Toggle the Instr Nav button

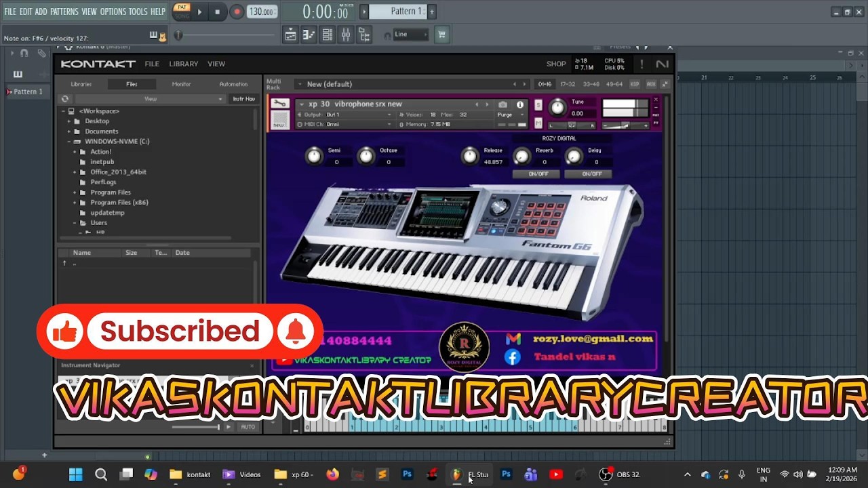click(244, 99)
